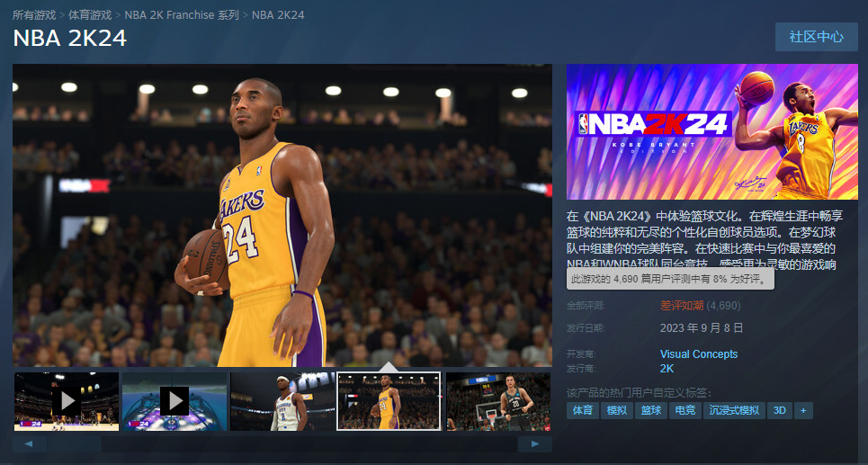Expand more tags with plus button
868x465 pixels.
tap(803, 410)
